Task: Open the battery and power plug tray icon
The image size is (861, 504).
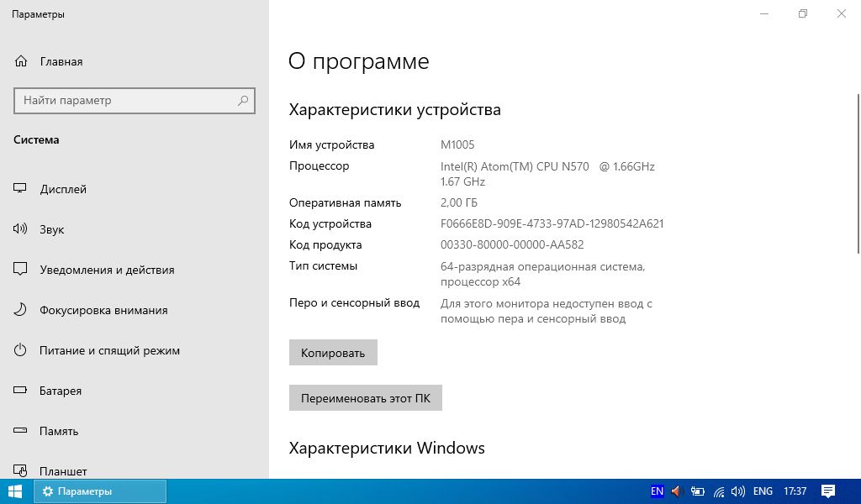Action: [697, 491]
